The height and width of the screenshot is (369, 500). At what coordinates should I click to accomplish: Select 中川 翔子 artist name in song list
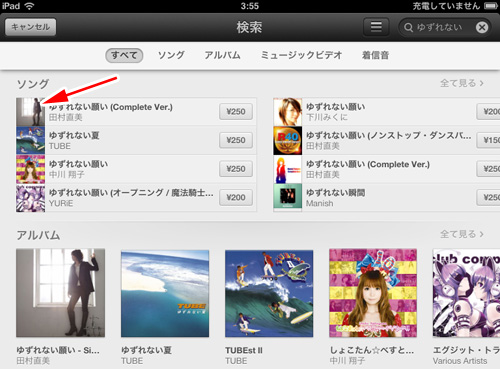(66, 174)
